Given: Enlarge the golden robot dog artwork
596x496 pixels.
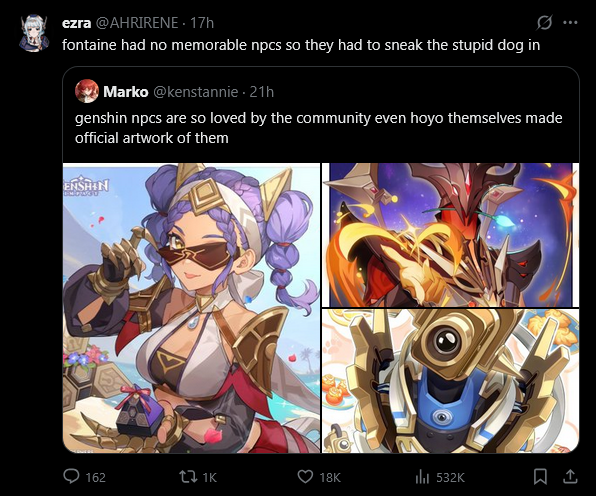Looking at the screenshot, I should 451,381.
